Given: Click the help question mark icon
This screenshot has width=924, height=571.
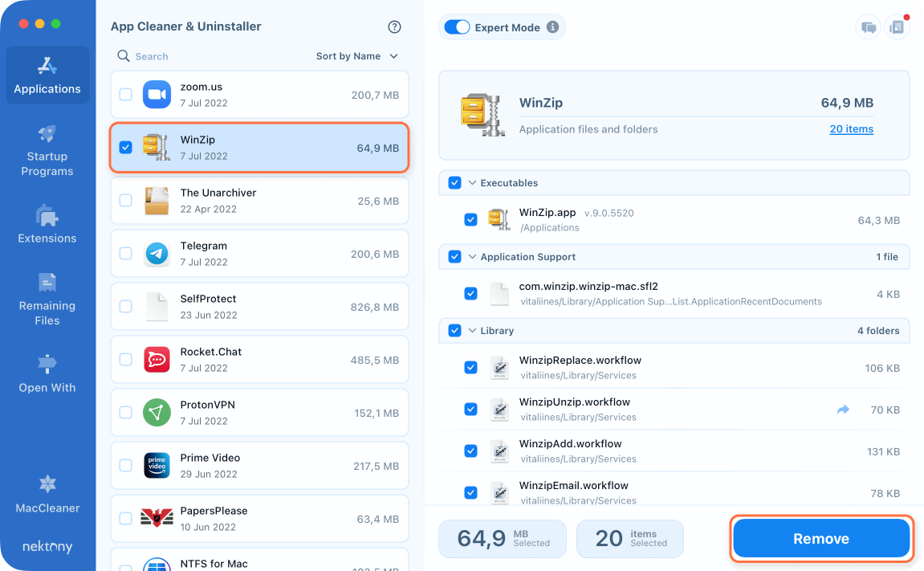Looking at the screenshot, I should click(x=394, y=27).
